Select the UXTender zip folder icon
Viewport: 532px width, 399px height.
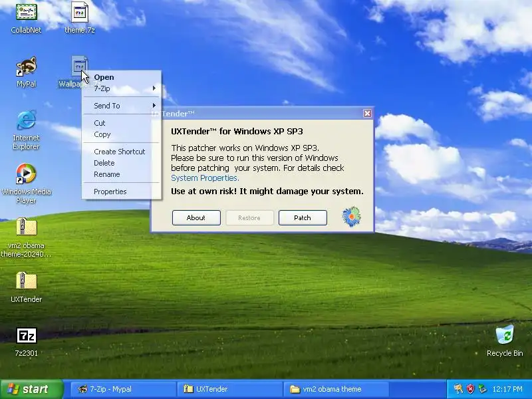(26, 281)
